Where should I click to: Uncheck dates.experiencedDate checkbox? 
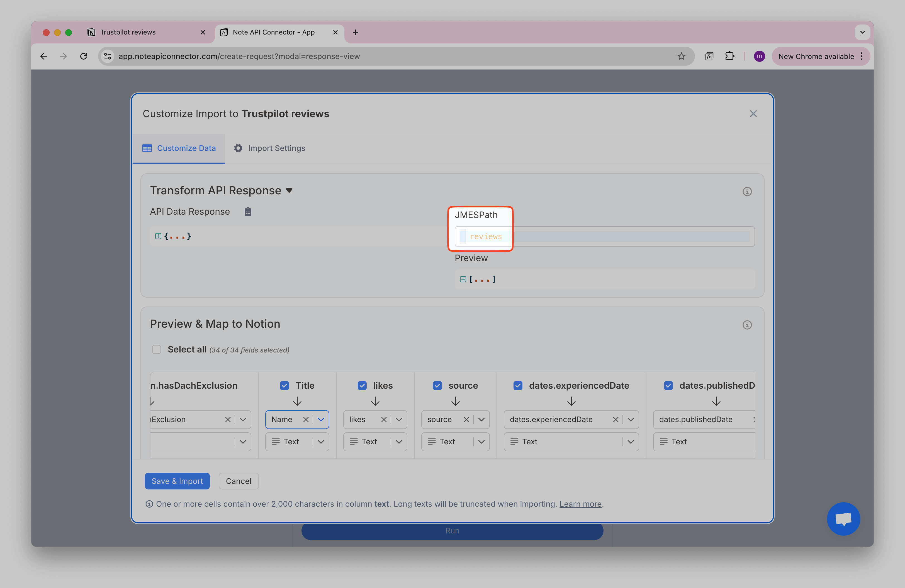coord(517,386)
